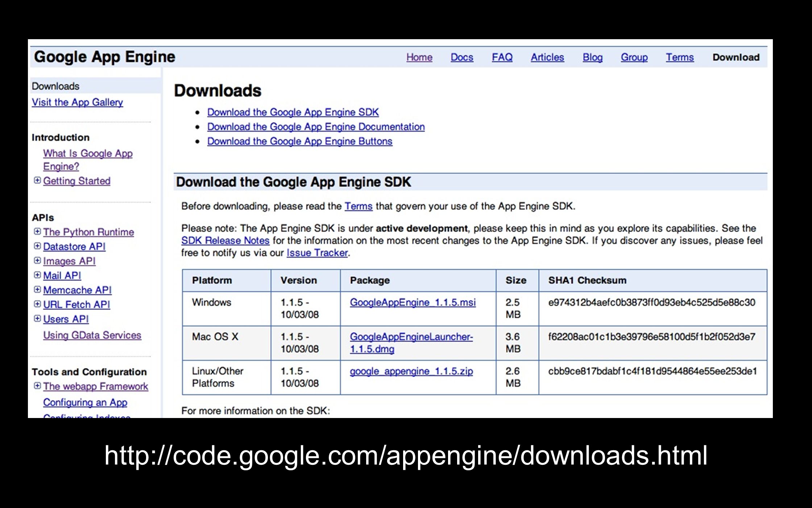This screenshot has width=812, height=508.
Task: Open the Group navigation link
Action: tap(634, 57)
